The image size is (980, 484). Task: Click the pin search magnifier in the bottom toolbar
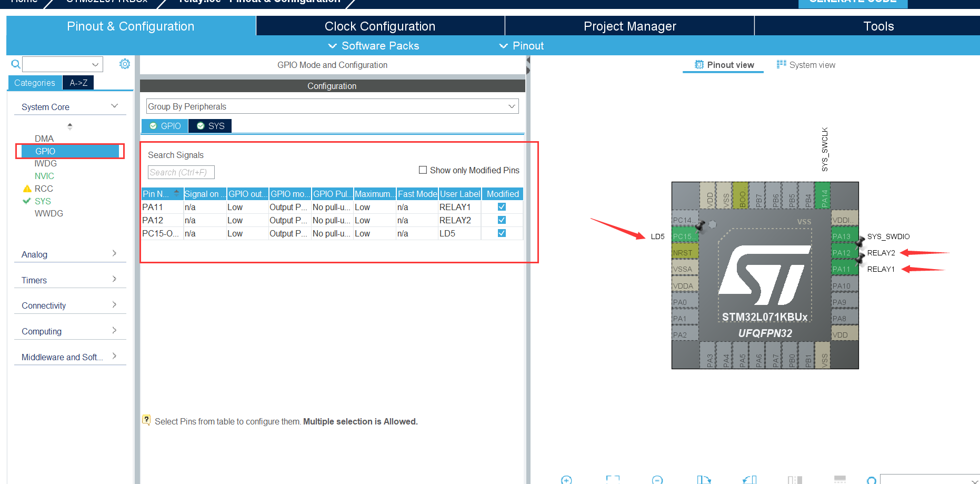point(872,480)
